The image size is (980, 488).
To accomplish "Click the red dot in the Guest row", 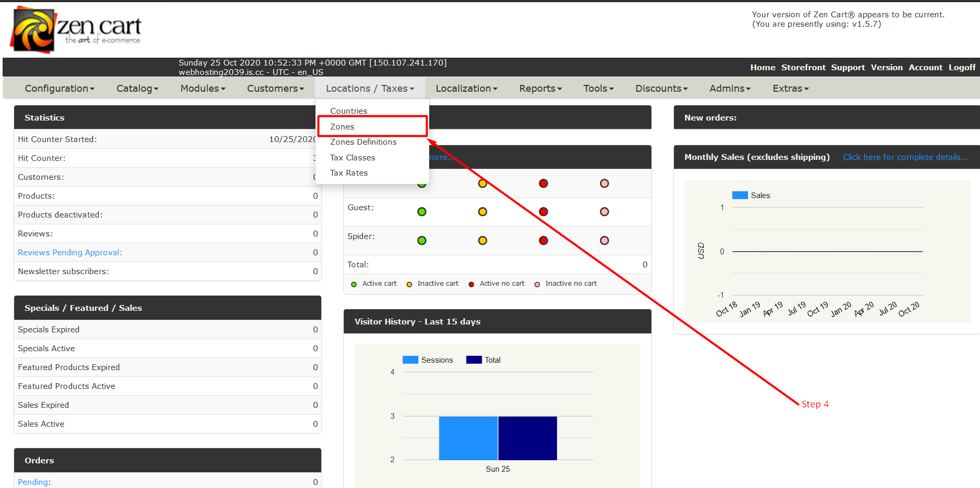I will point(543,212).
